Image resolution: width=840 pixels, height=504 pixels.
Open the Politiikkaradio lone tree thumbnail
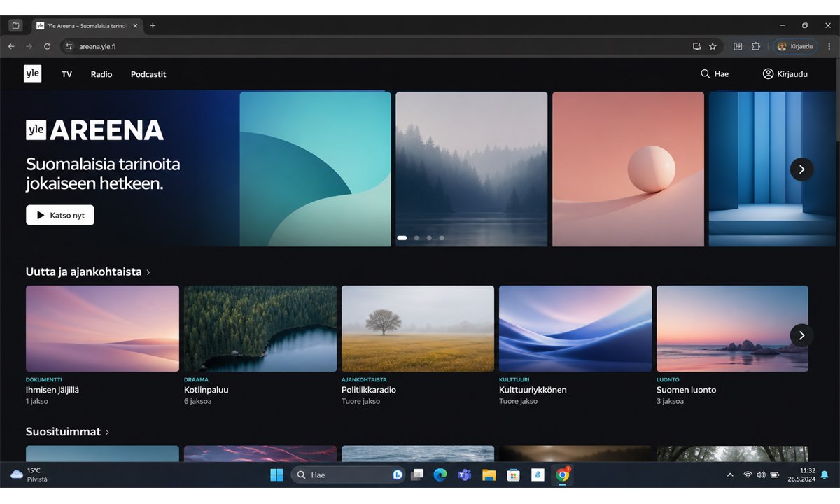(x=418, y=328)
